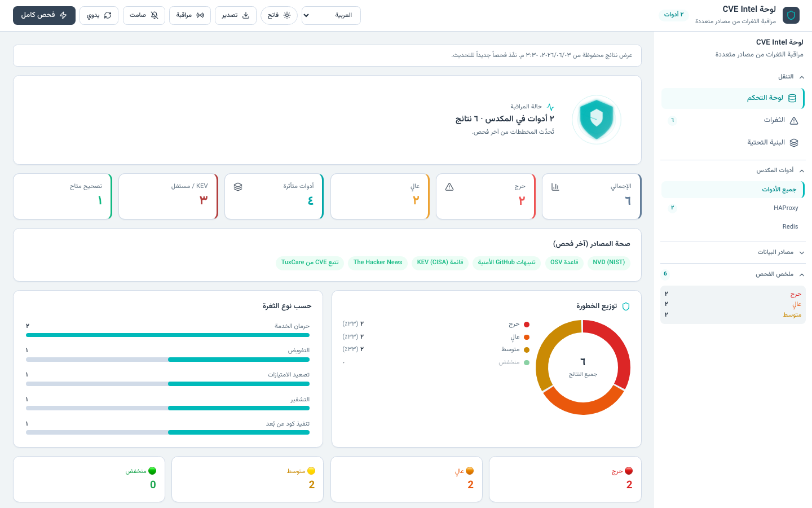Screen dimensions: 812x508
Task: Collapse the ملخص الفحص sidebar section
Action: 732,274
